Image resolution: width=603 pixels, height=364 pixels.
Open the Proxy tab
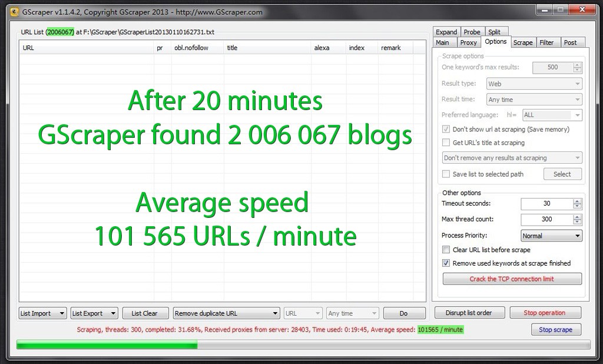pyautogui.click(x=468, y=42)
